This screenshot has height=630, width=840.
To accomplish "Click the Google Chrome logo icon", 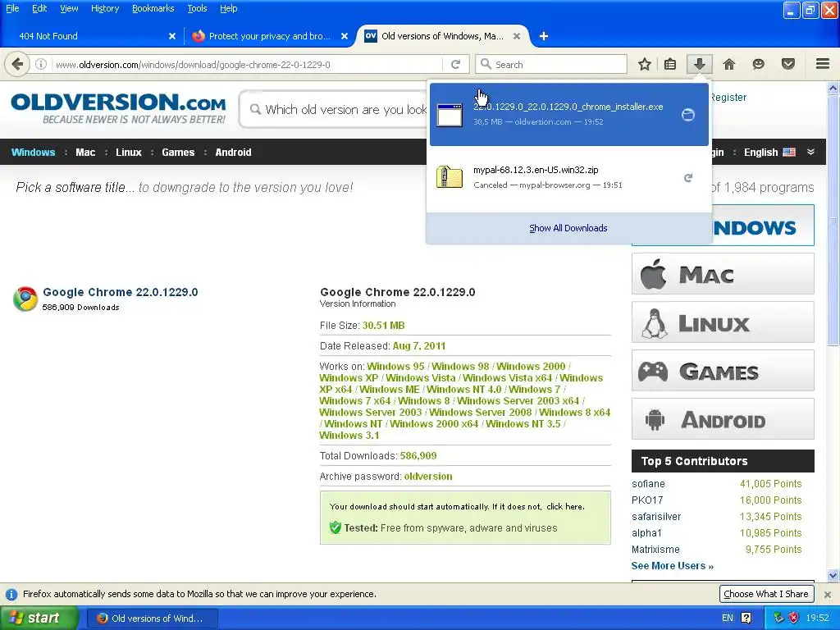I will 25,299.
